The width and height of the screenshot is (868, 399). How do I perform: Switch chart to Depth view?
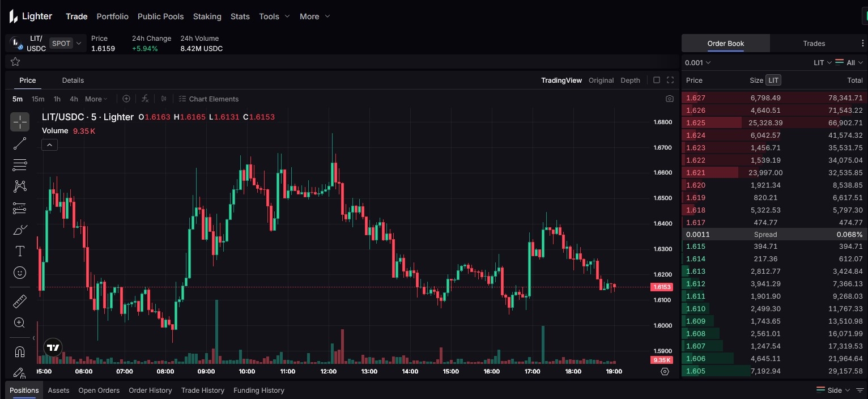click(x=630, y=80)
